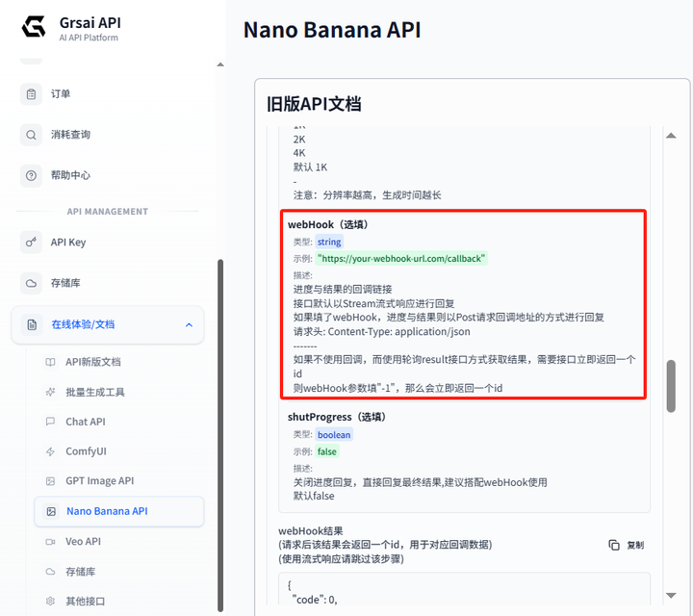Click the book icon beside API新版文档
Screen dimensions: 693x616
[x=50, y=362]
